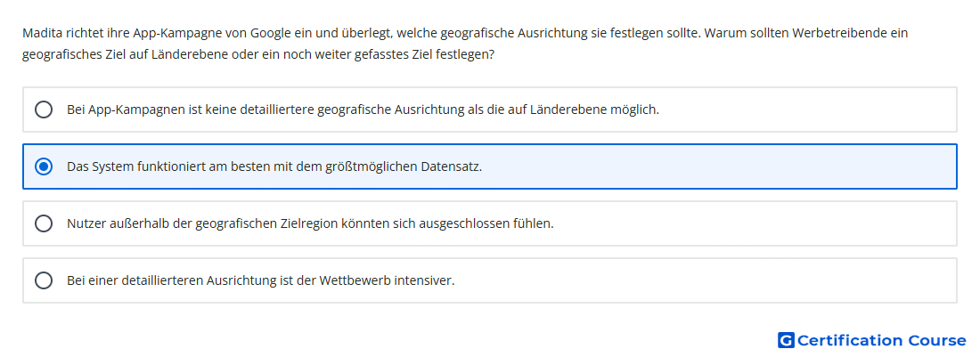Choose radio button for 'Nutzer außerhalb der geografischen Zielregion'
Screen dimensions: 980x357
pos(44,223)
